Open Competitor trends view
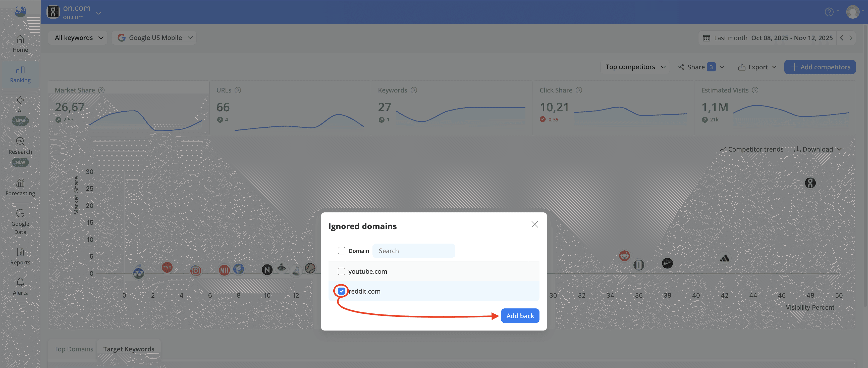Image resolution: width=868 pixels, height=368 pixels. pyautogui.click(x=751, y=149)
